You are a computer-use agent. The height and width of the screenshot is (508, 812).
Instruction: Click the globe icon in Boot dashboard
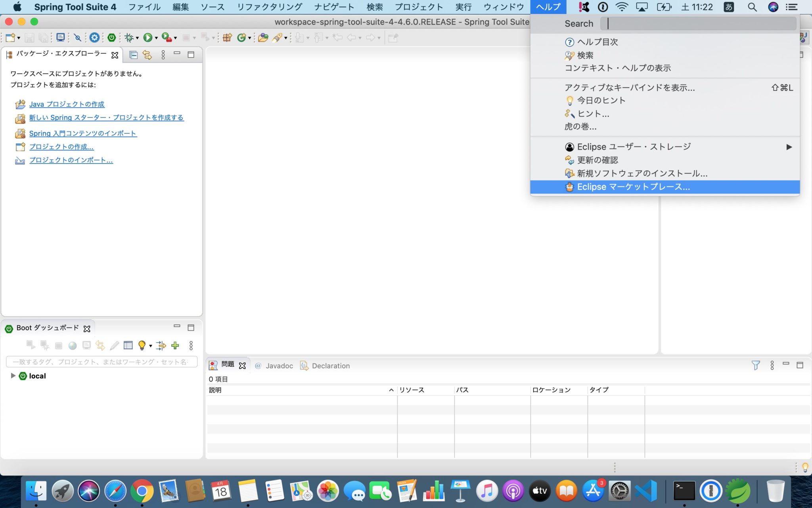73,345
